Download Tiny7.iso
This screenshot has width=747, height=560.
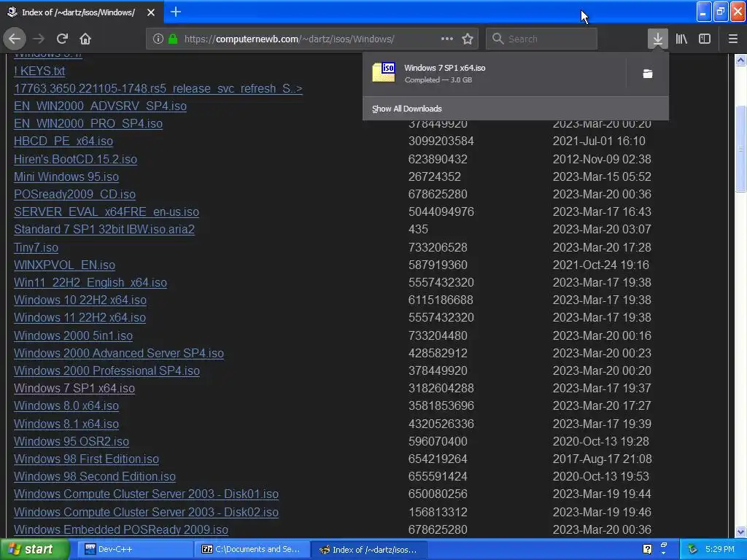[x=36, y=248]
